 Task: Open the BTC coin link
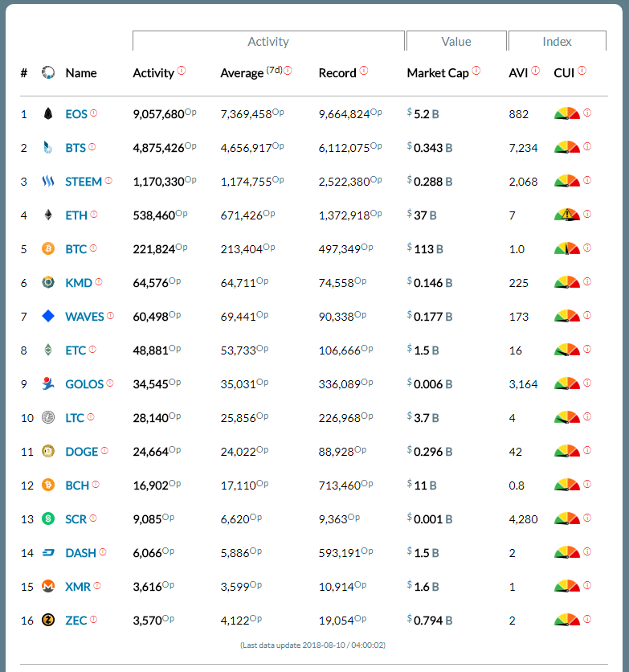pos(76,249)
